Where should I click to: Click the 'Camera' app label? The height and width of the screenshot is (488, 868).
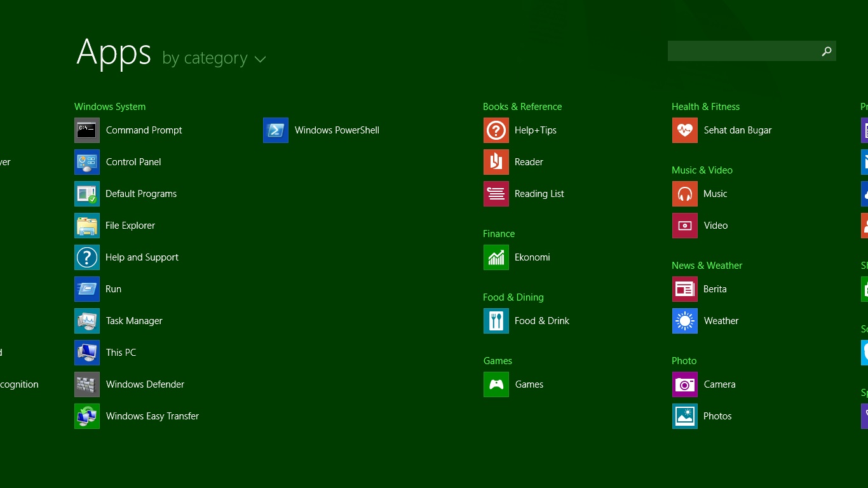pyautogui.click(x=720, y=384)
